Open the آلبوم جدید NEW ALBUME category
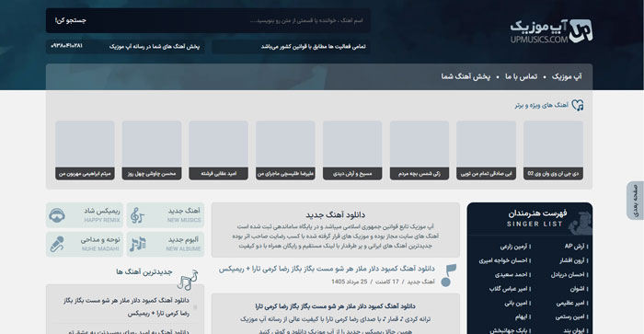The height and width of the screenshot is (334, 644). coord(166,244)
